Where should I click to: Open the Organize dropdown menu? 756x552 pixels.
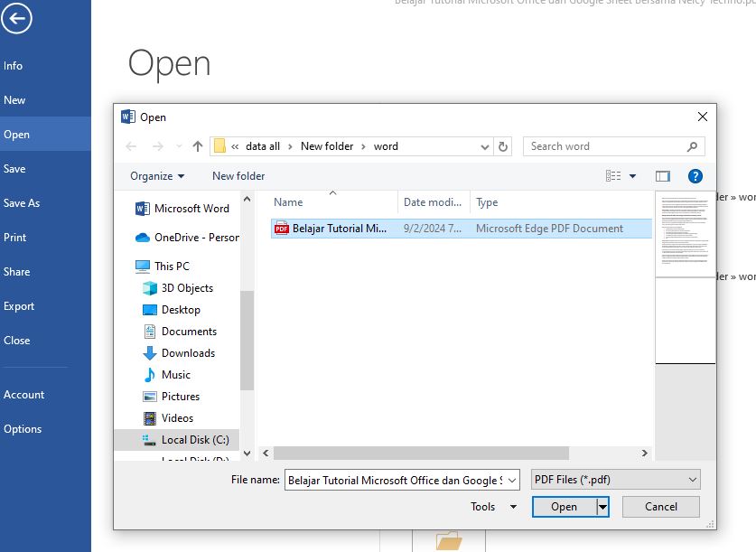tap(157, 176)
